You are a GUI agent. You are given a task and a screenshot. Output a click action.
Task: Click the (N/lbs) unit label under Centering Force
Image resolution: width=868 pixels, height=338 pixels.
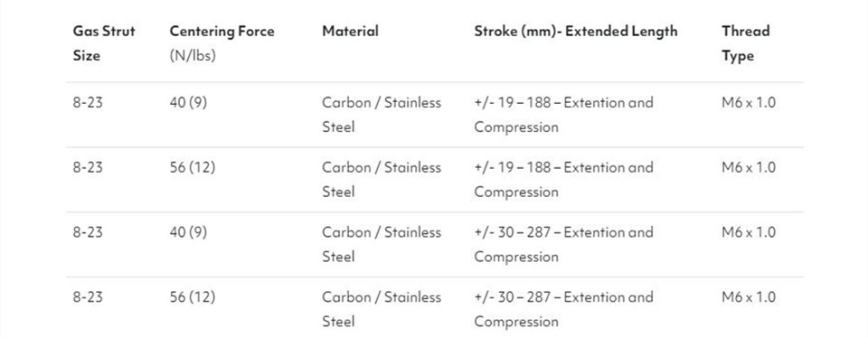[x=193, y=56]
